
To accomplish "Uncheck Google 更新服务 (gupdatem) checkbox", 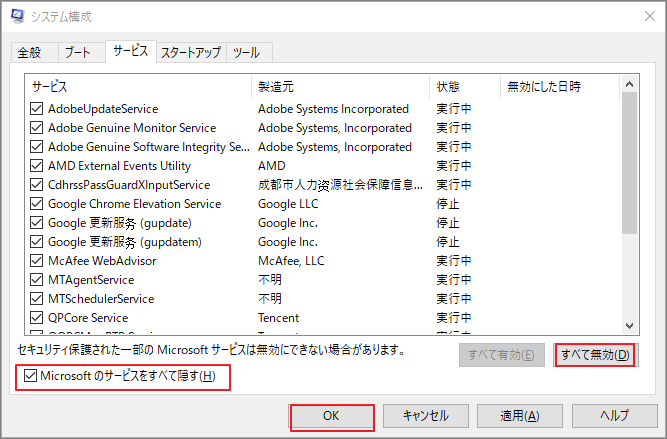I will (37, 242).
